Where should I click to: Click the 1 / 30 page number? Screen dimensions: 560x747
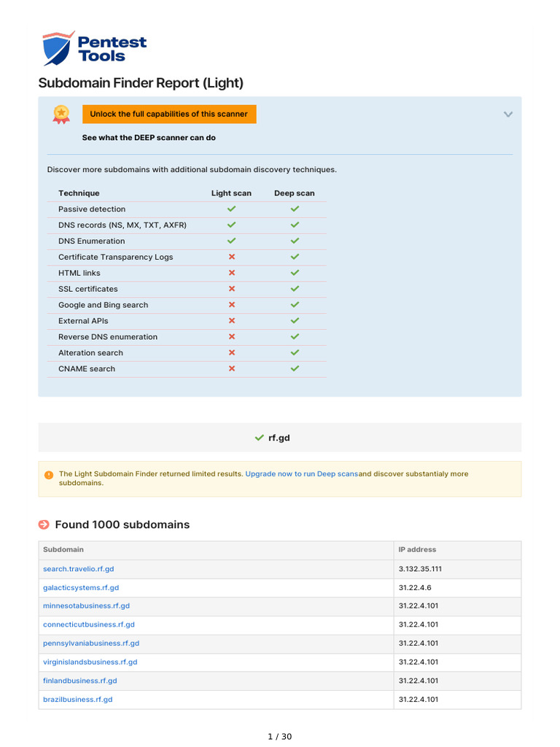point(280,737)
